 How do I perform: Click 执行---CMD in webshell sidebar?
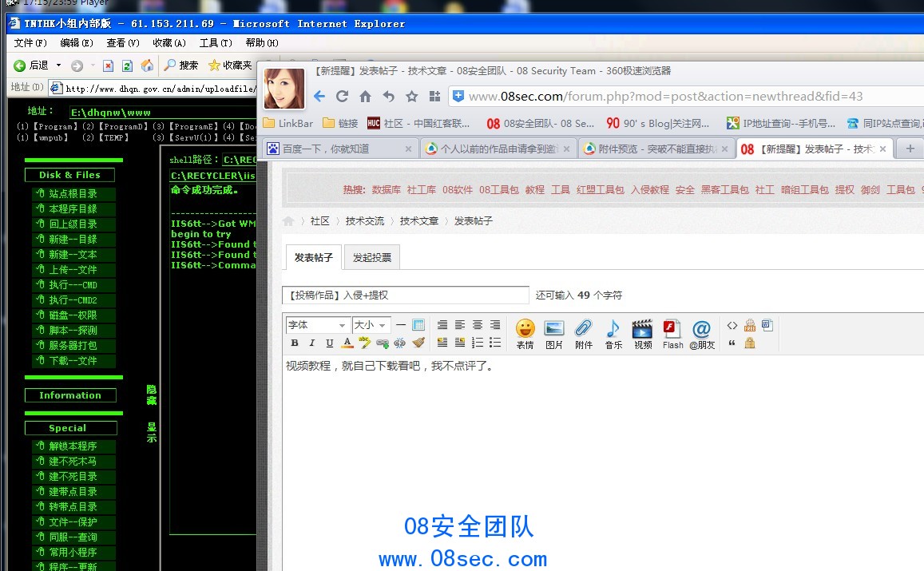73,285
